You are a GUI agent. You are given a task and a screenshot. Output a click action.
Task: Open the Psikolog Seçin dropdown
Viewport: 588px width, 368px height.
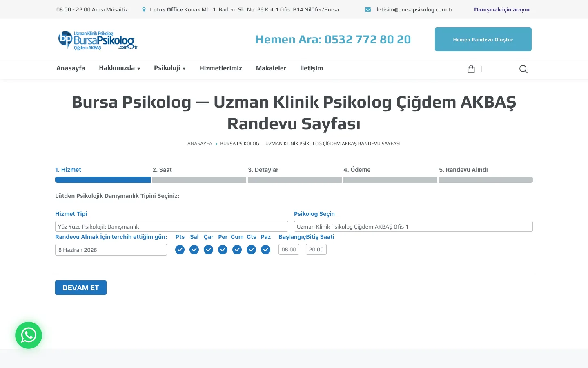(x=413, y=227)
